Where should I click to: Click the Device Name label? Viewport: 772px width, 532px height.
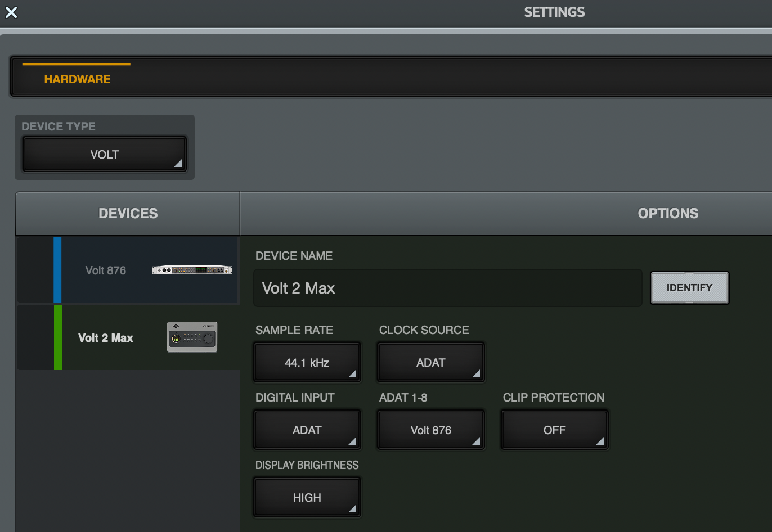point(294,256)
